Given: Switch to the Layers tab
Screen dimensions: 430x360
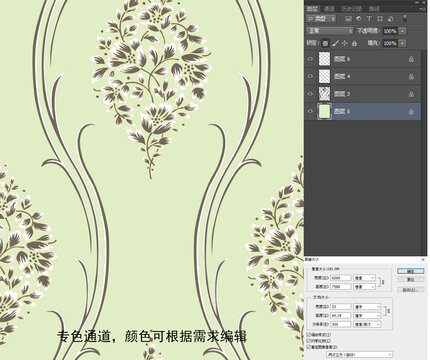Looking at the screenshot, I should click(x=313, y=9).
